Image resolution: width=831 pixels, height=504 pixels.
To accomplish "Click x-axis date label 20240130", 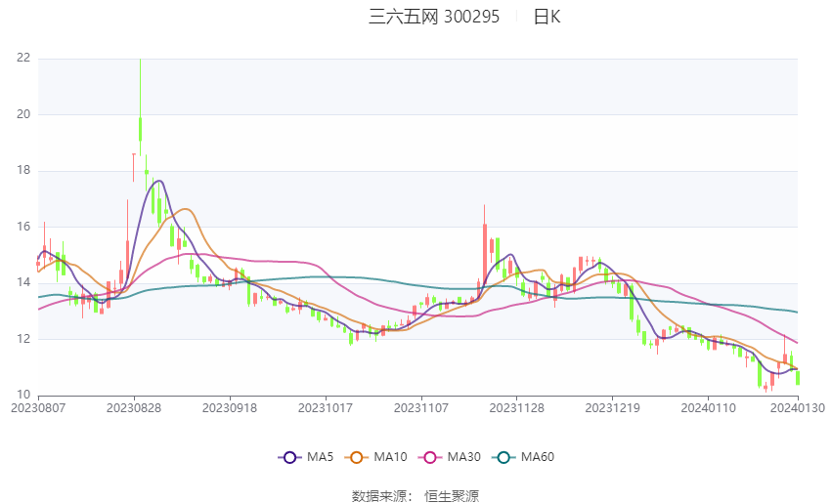I will coord(798,408).
